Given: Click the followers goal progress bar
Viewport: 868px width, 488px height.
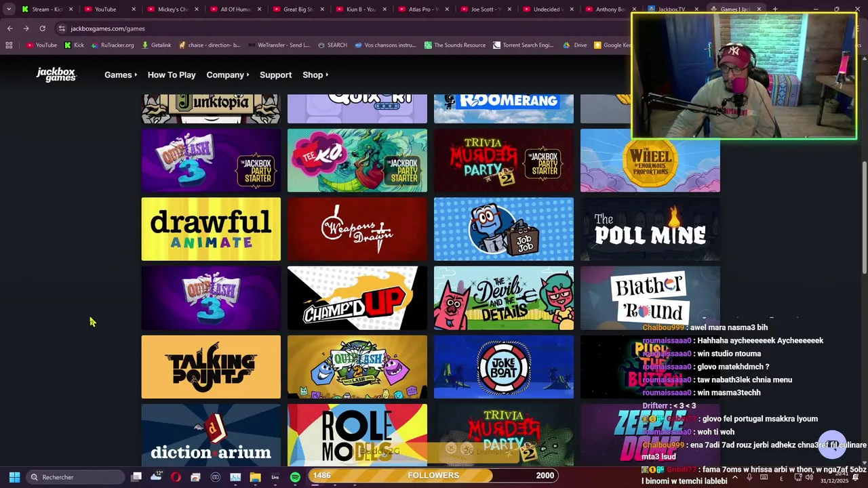Looking at the screenshot, I should (433, 475).
